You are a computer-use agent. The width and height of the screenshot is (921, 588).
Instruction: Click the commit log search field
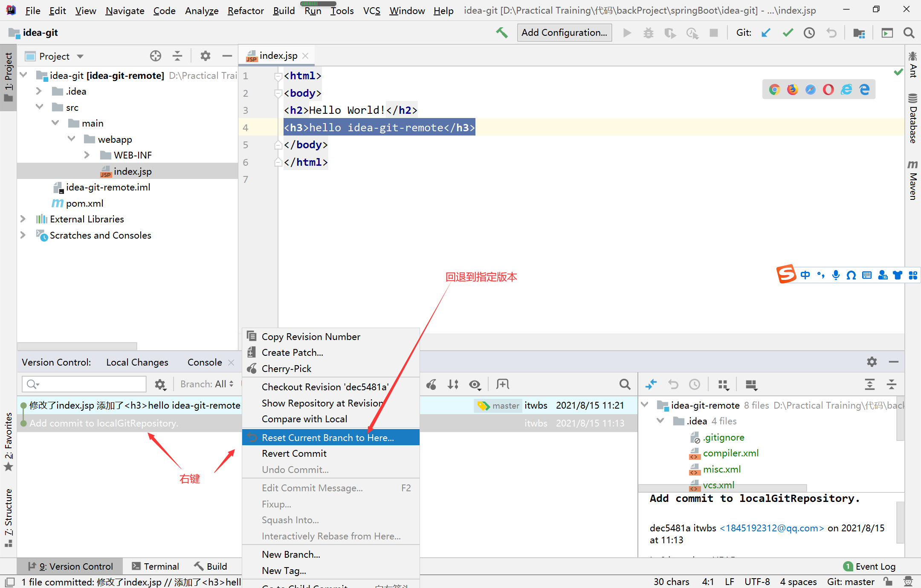point(84,384)
